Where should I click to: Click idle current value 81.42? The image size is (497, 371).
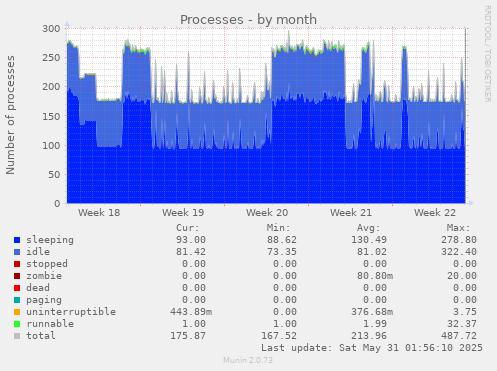[191, 252]
